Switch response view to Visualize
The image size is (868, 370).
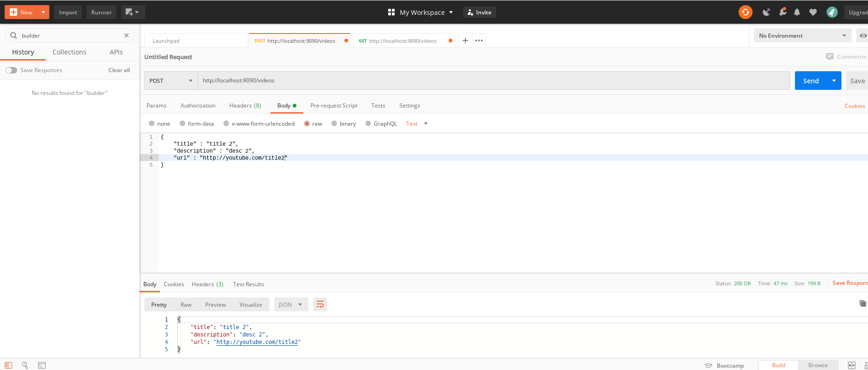pos(251,304)
